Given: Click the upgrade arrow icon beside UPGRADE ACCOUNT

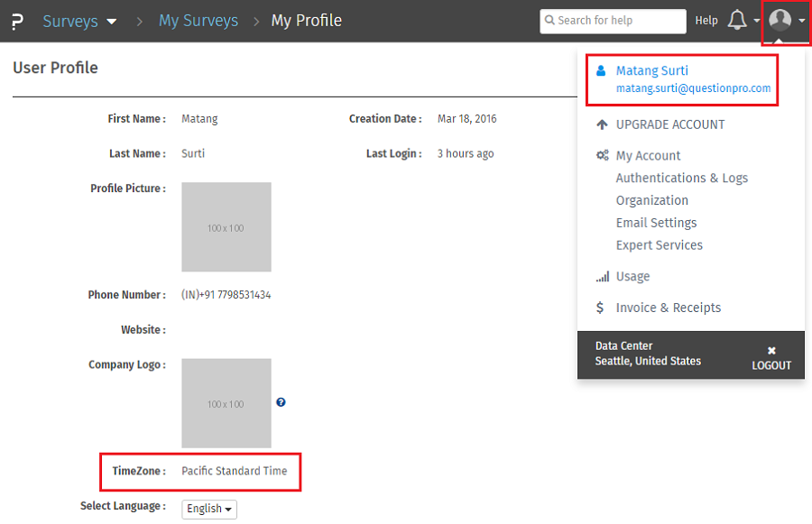Looking at the screenshot, I should (601, 124).
